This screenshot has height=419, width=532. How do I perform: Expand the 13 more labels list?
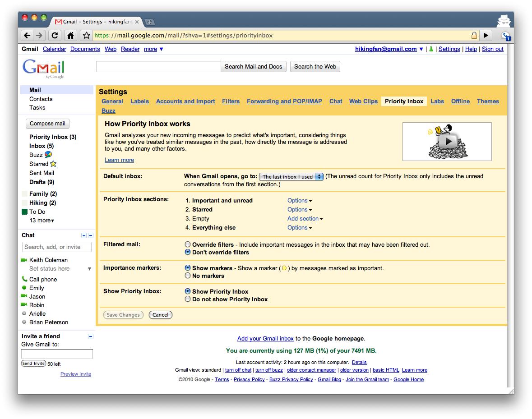[42, 220]
